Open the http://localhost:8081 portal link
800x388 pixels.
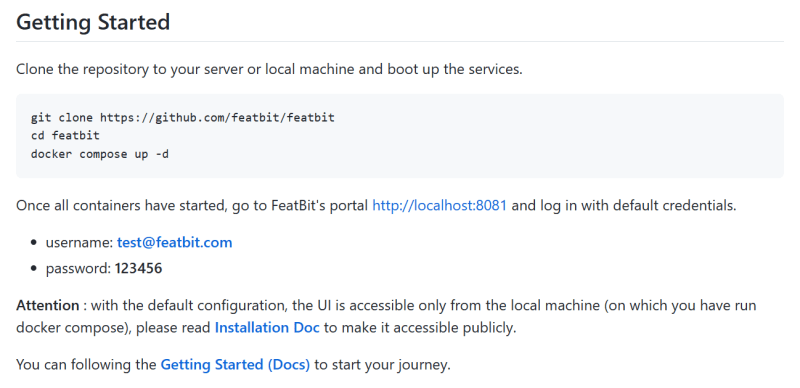439,205
